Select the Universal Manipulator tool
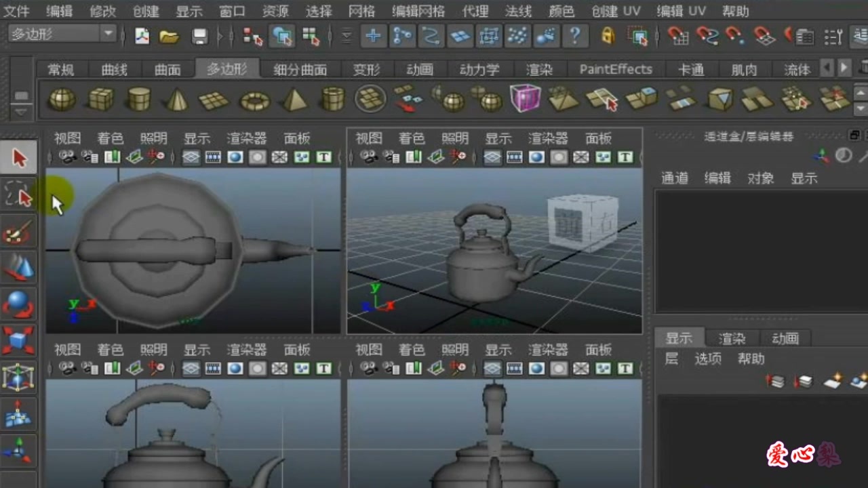This screenshot has width=868, height=488. (19, 378)
